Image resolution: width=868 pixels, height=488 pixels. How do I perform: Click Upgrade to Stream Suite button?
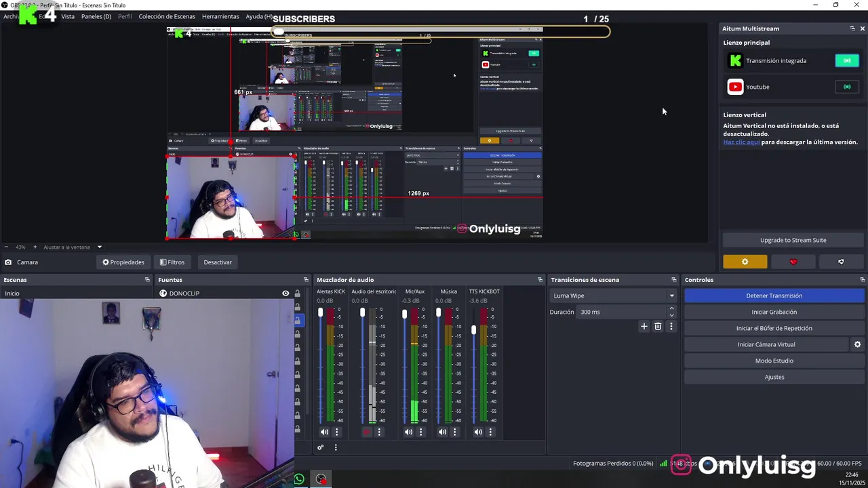click(x=793, y=240)
